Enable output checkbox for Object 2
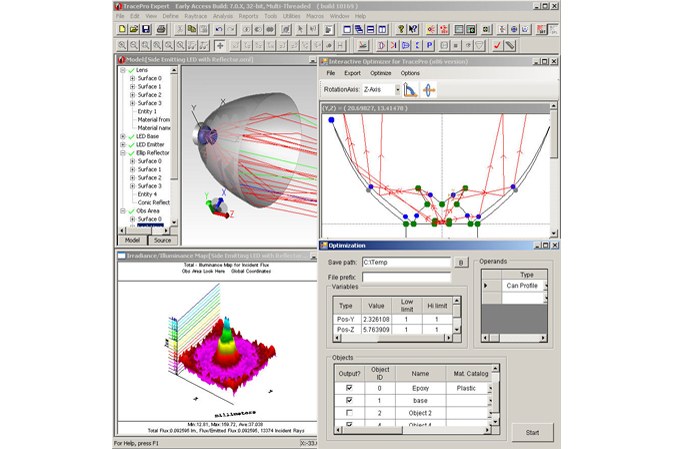 coord(348,412)
